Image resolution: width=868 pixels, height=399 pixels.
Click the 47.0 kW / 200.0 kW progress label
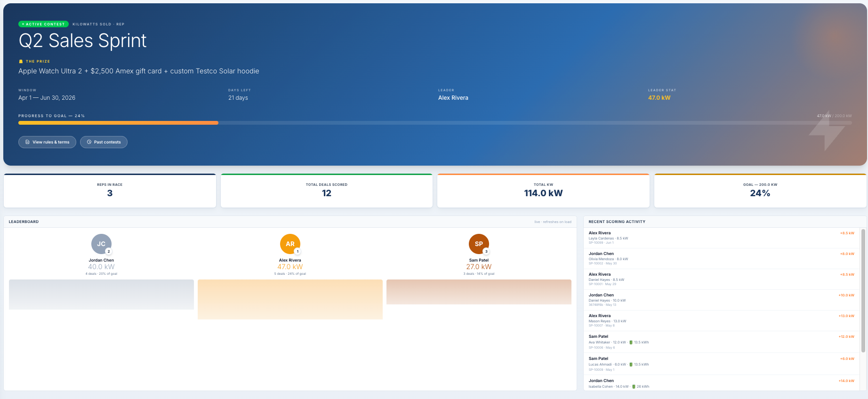834,116
